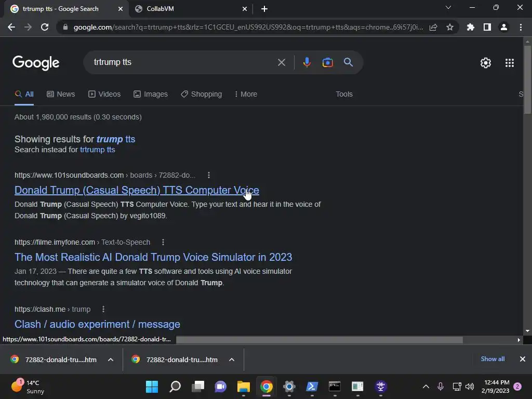Go back using the browser back arrow
The height and width of the screenshot is (399, 532).
[11, 27]
